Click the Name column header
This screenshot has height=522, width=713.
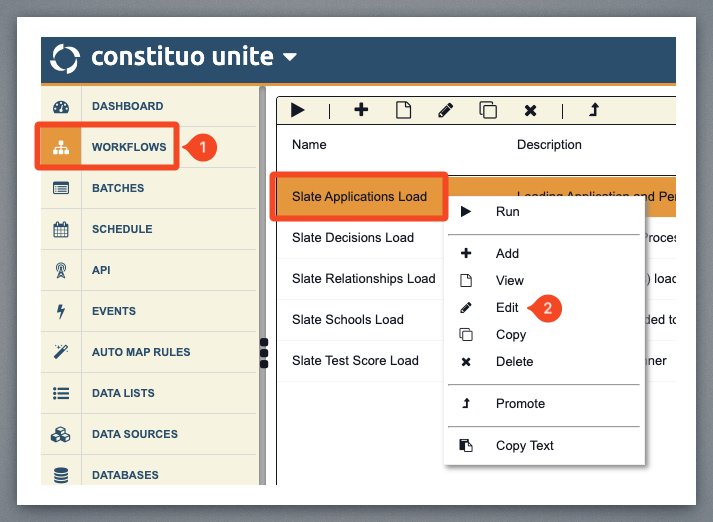point(309,145)
